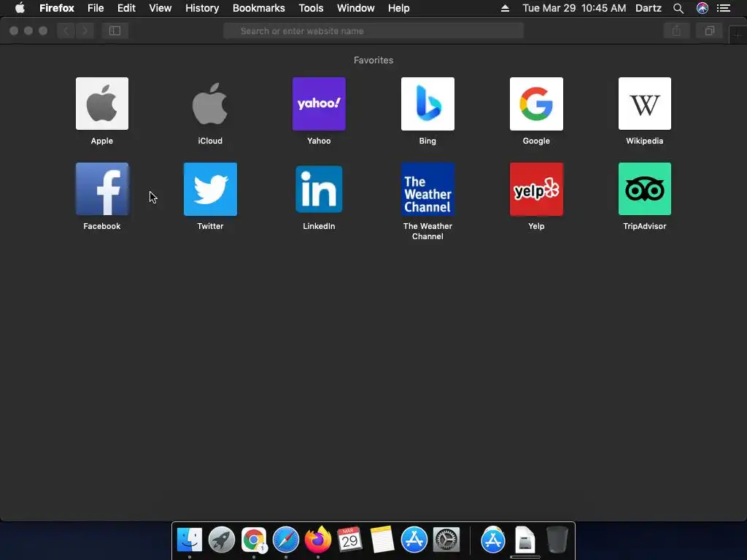The image size is (747, 560).
Task: Open The Weather Channel favorite tile
Action: (427, 189)
